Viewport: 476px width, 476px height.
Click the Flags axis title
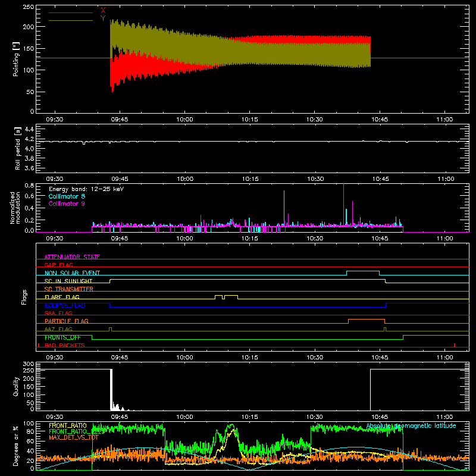[x=24, y=297]
